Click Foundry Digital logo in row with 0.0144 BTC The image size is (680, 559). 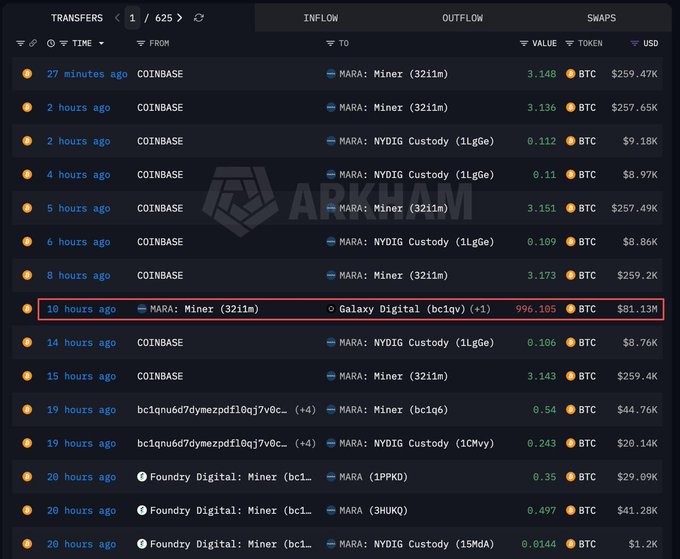142,544
